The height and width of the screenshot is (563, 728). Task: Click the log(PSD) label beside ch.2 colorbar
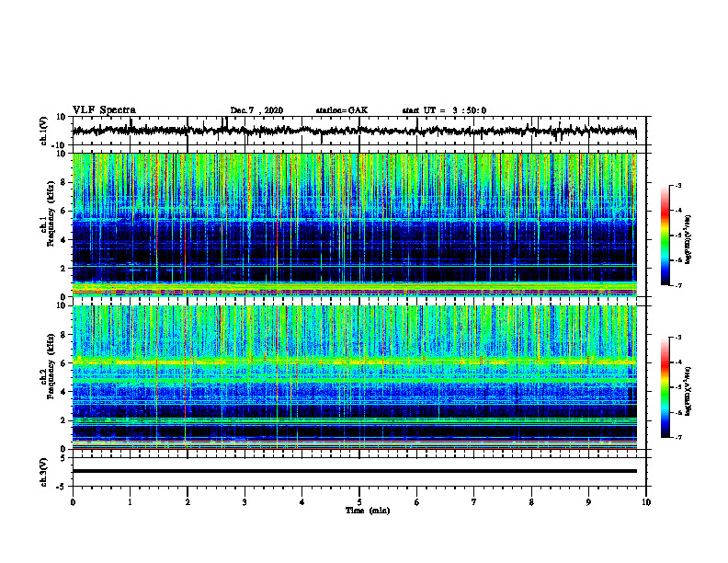coord(688,391)
